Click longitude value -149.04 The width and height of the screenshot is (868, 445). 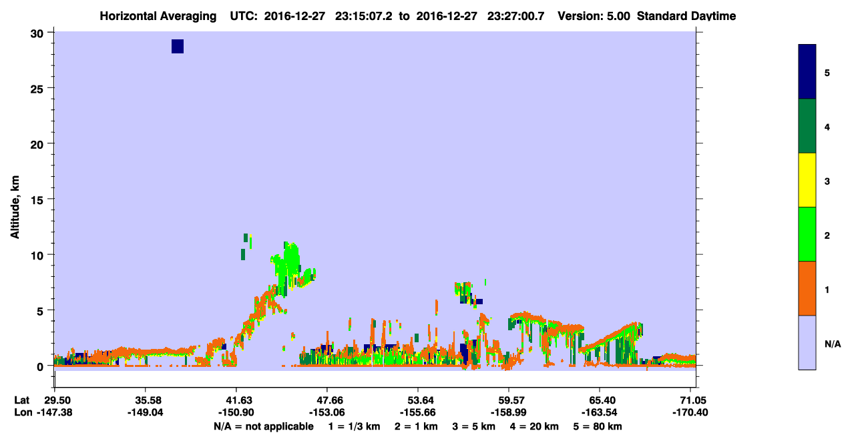coord(146,413)
